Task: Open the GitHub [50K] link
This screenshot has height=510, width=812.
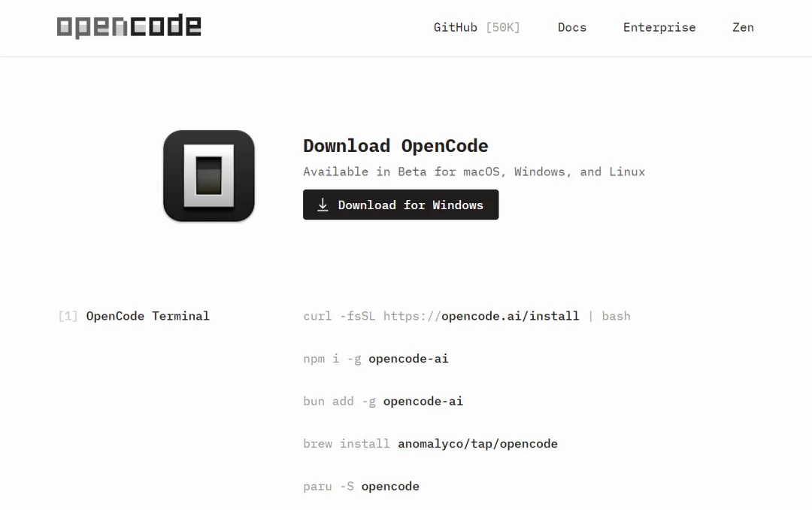Action: coord(477,27)
